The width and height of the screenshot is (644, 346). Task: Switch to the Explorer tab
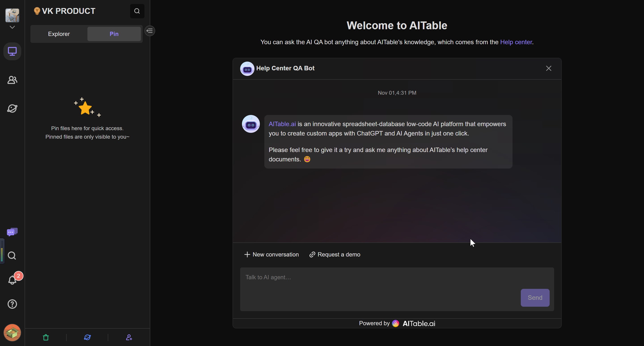click(x=59, y=34)
